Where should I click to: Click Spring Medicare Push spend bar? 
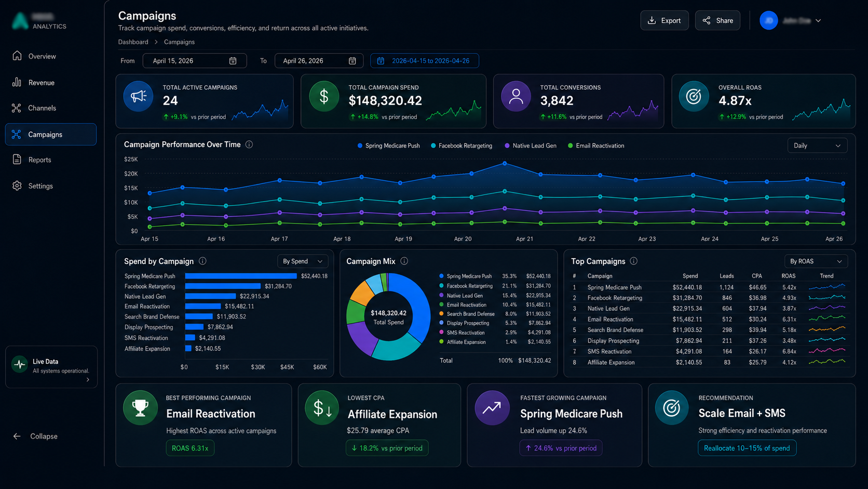(x=241, y=276)
